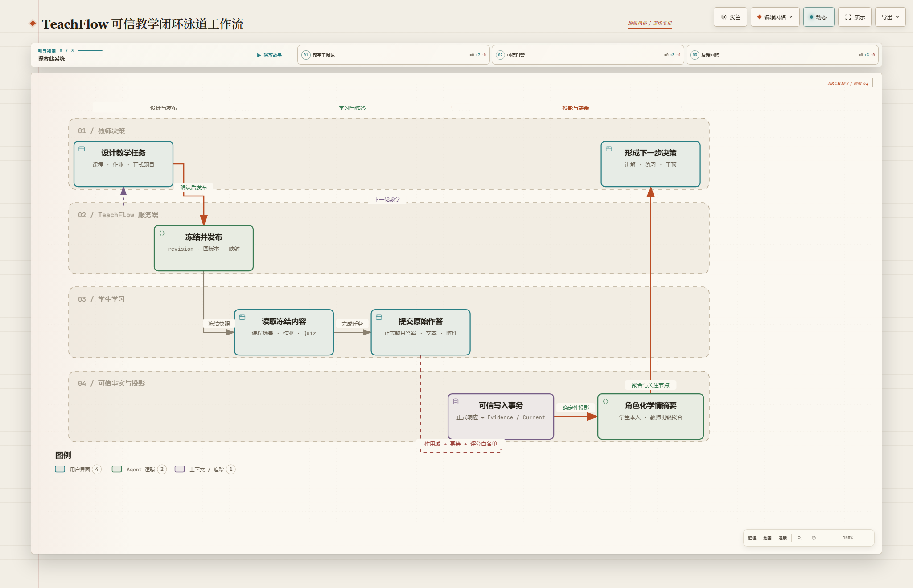
Task: Toggle the 动态 animation button
Action: pos(818,17)
